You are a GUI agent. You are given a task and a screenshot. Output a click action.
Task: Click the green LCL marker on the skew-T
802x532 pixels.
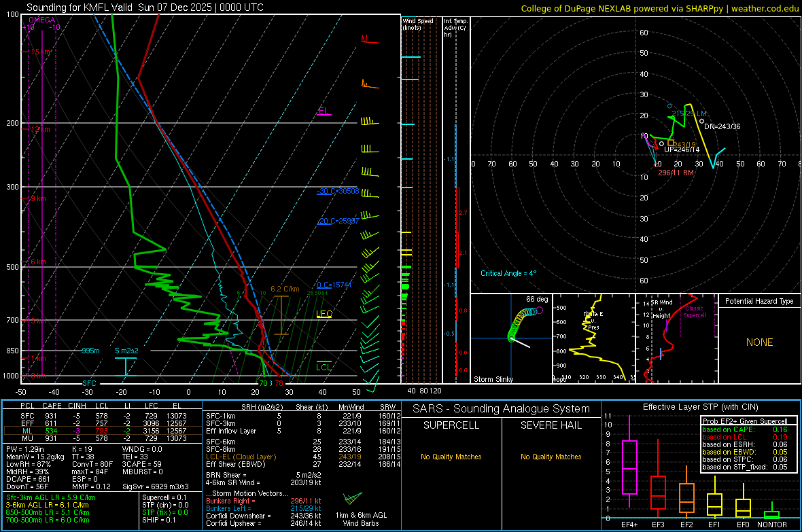pos(324,366)
